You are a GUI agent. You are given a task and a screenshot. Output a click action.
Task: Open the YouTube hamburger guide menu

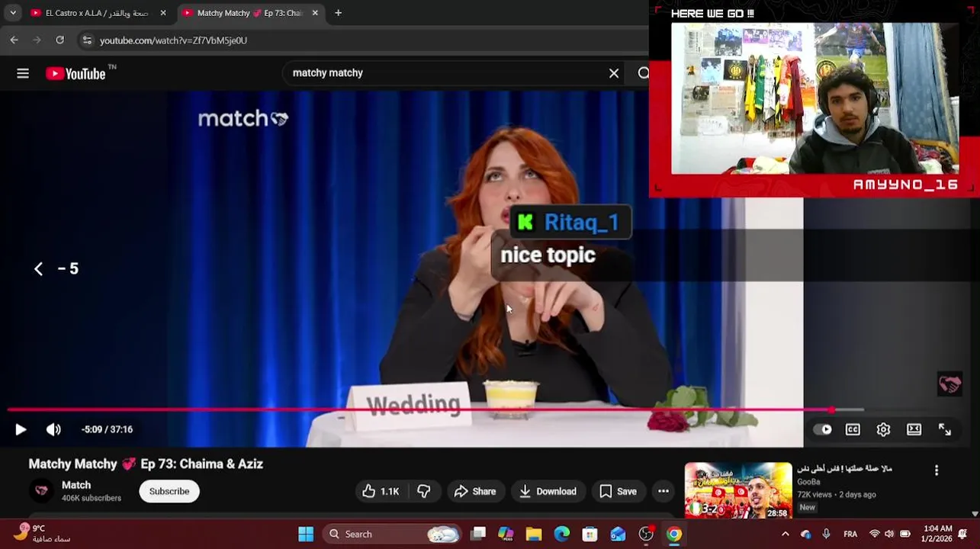click(23, 73)
